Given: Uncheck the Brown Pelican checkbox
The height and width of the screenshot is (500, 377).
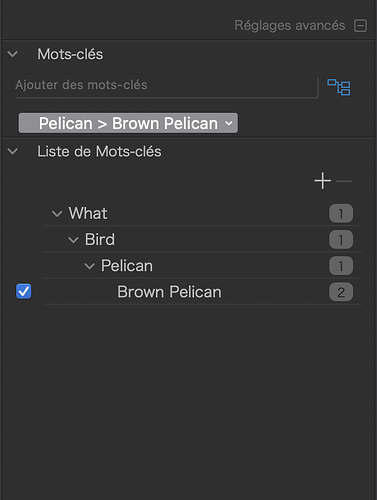Looking at the screenshot, I should 24,291.
